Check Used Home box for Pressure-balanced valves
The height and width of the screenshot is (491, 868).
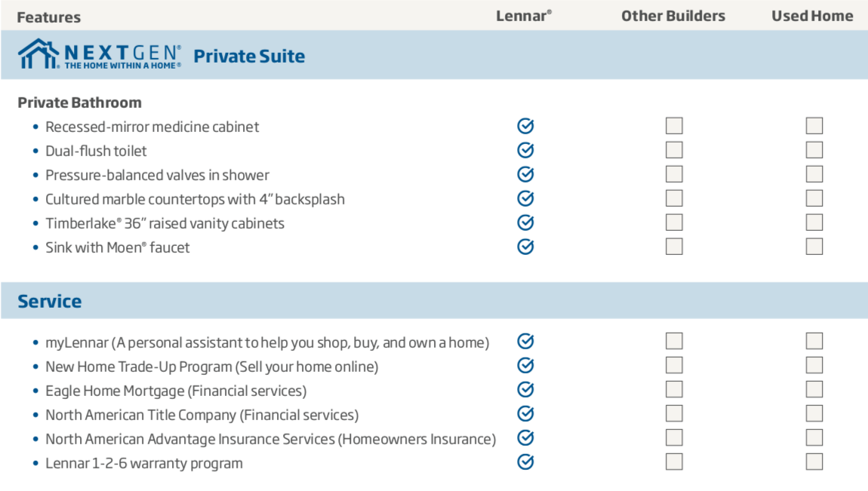tap(814, 174)
